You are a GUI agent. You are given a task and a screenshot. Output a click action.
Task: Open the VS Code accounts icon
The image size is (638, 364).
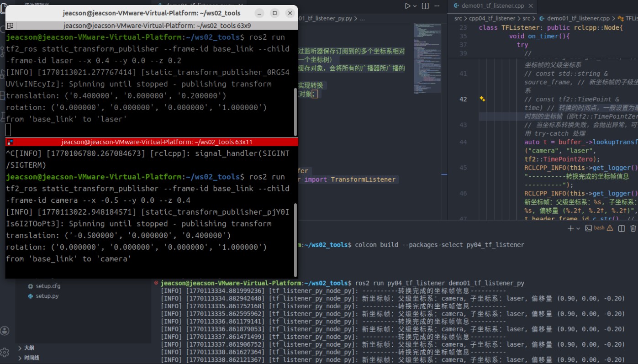tap(5, 331)
